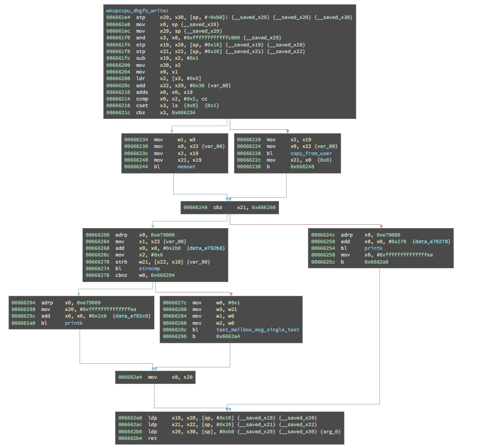Click printk call at address 006662a0
The width and height of the screenshot is (478, 448).
[74, 323]
